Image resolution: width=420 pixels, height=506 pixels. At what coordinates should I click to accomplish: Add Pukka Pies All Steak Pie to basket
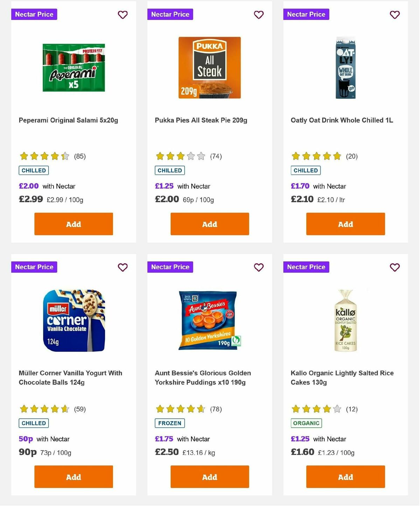209,224
